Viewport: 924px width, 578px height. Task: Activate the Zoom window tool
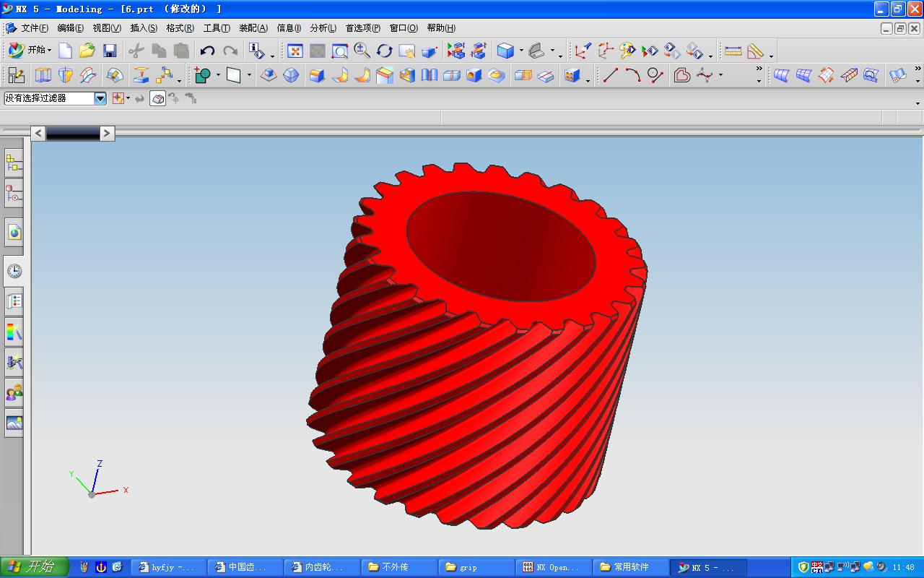[x=340, y=51]
